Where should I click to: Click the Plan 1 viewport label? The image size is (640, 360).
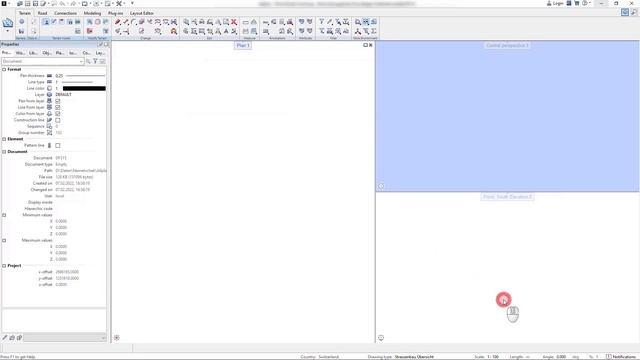pyautogui.click(x=243, y=45)
